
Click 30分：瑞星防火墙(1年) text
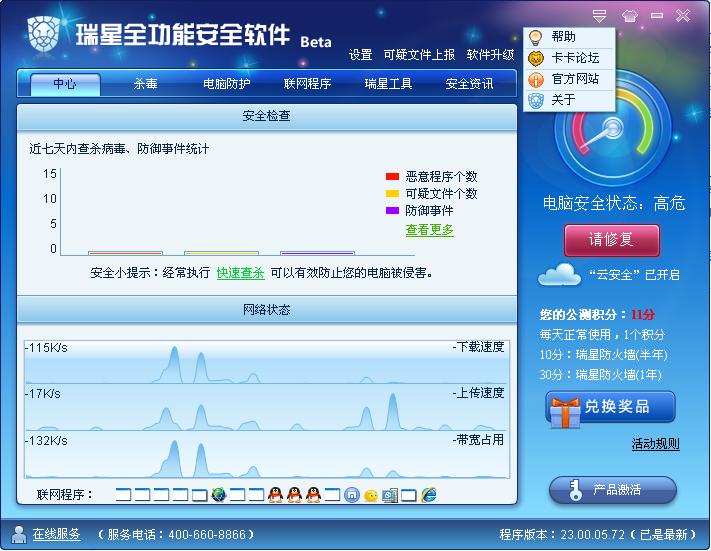(600, 375)
